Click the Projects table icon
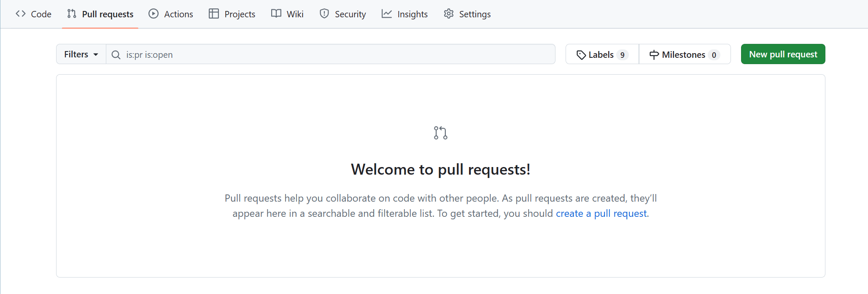The height and width of the screenshot is (294, 868). tap(214, 14)
